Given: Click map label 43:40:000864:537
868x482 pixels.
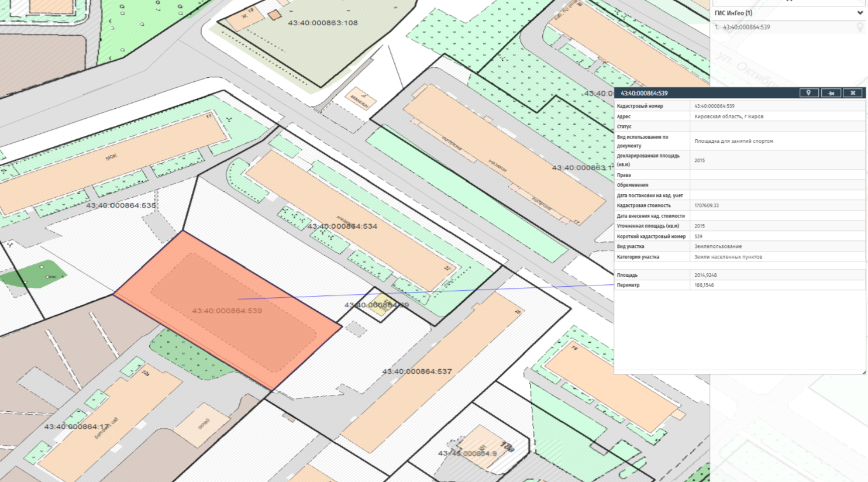Looking at the screenshot, I should click(417, 371).
